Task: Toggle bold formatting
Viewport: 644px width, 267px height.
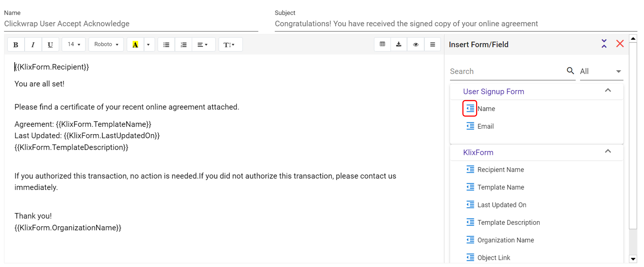Action: pyautogui.click(x=16, y=45)
